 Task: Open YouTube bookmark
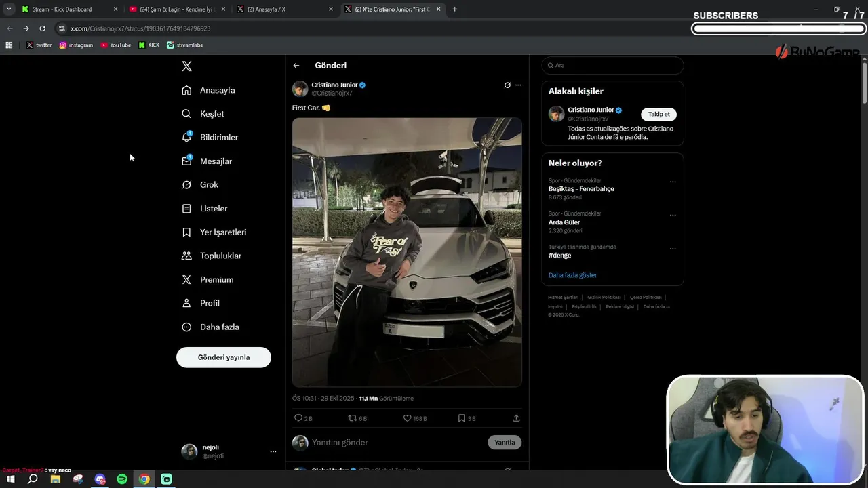click(x=116, y=45)
